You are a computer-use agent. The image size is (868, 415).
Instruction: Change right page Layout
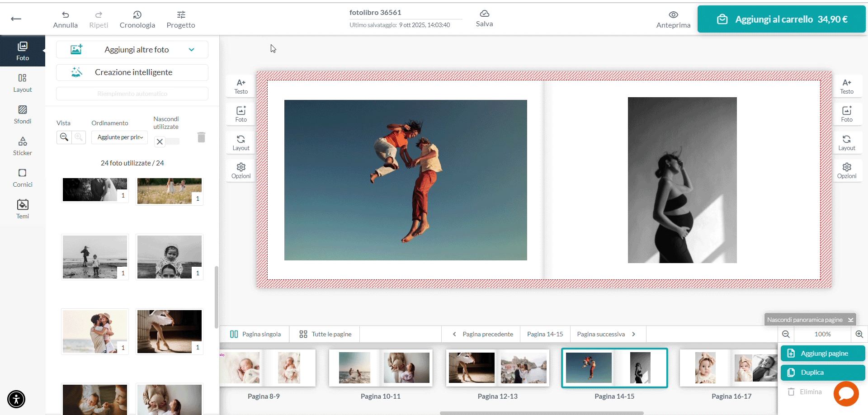(x=847, y=143)
